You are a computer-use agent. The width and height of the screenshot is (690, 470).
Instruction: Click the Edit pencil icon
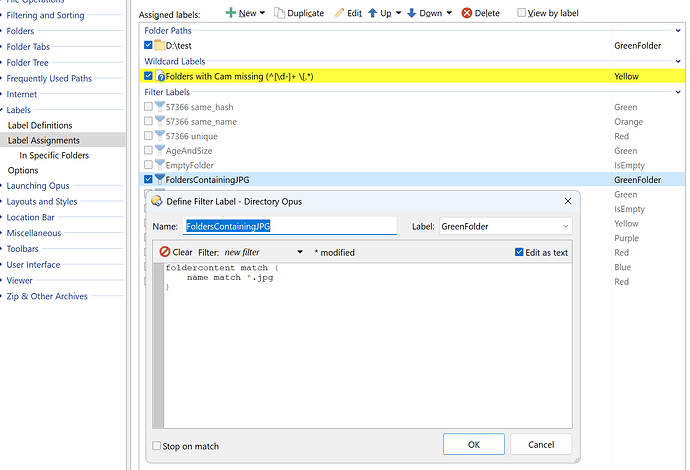pyautogui.click(x=339, y=13)
